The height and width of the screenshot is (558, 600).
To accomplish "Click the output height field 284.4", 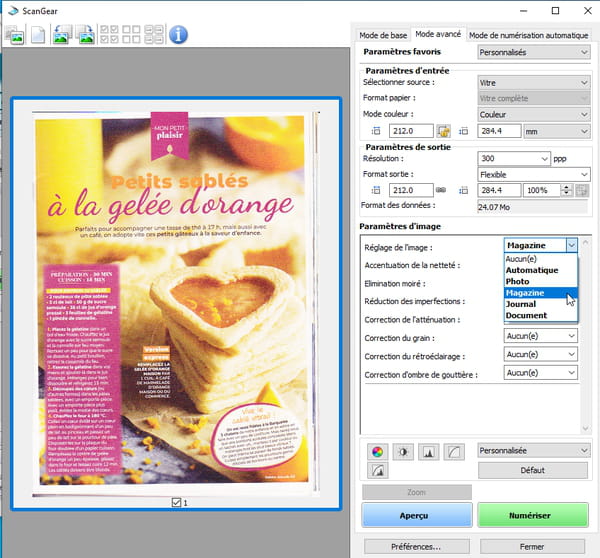I will 499,190.
